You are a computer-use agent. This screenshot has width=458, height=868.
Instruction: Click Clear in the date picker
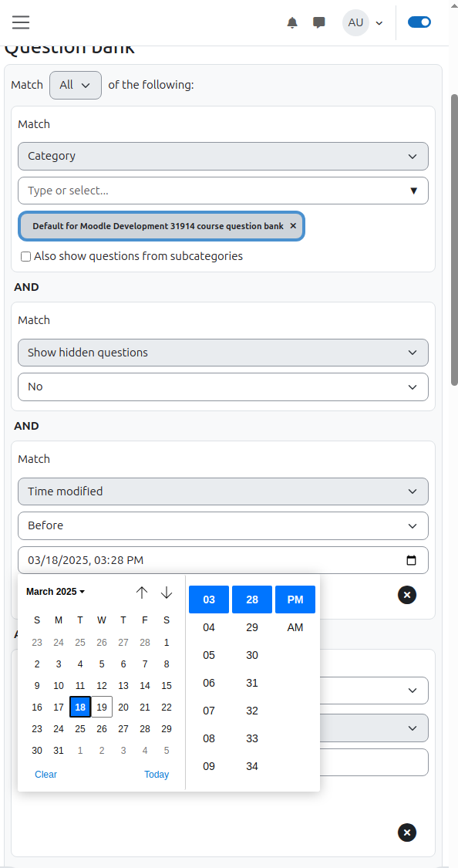[x=46, y=775]
